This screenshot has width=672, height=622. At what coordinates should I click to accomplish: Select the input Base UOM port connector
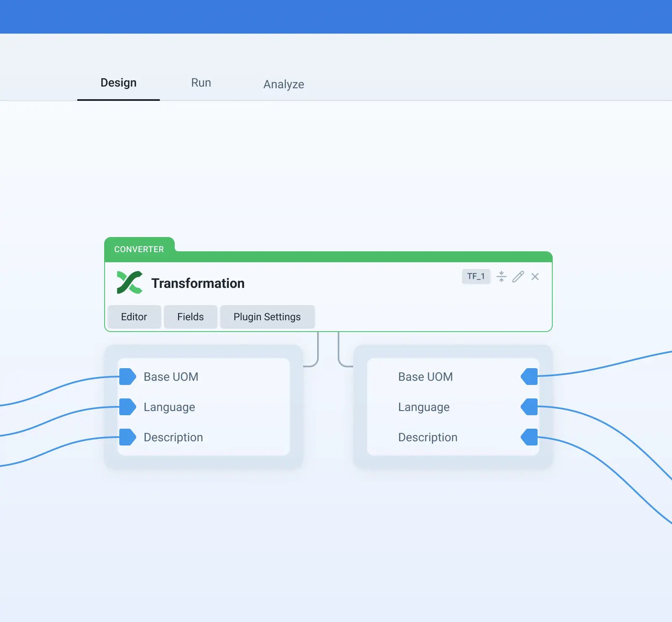click(x=128, y=377)
